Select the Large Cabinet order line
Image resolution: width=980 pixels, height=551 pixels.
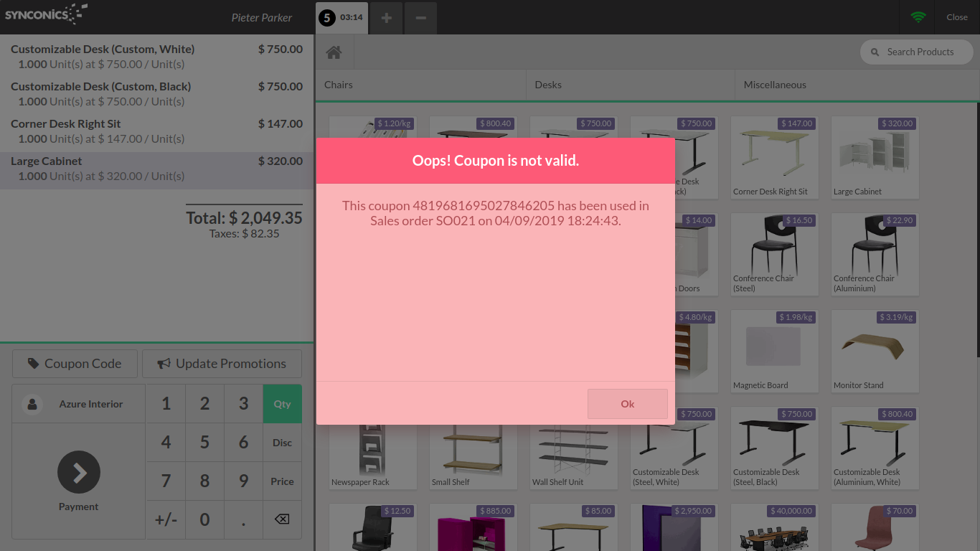[156, 169]
